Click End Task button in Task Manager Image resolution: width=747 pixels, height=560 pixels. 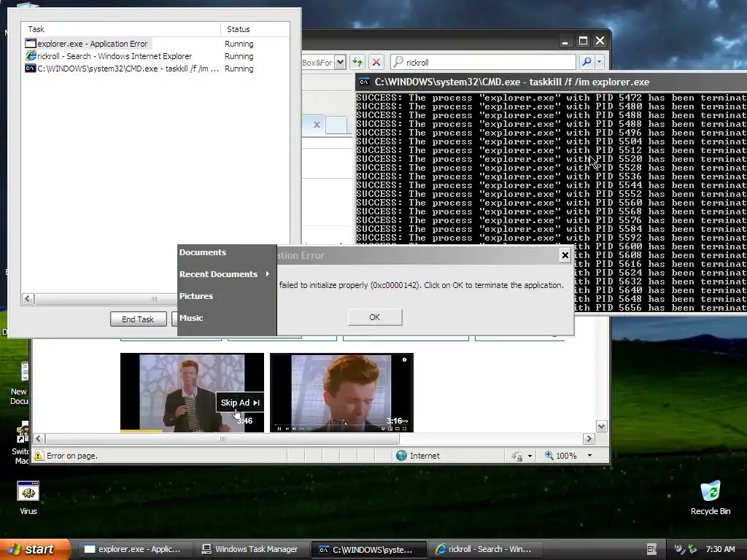[138, 319]
